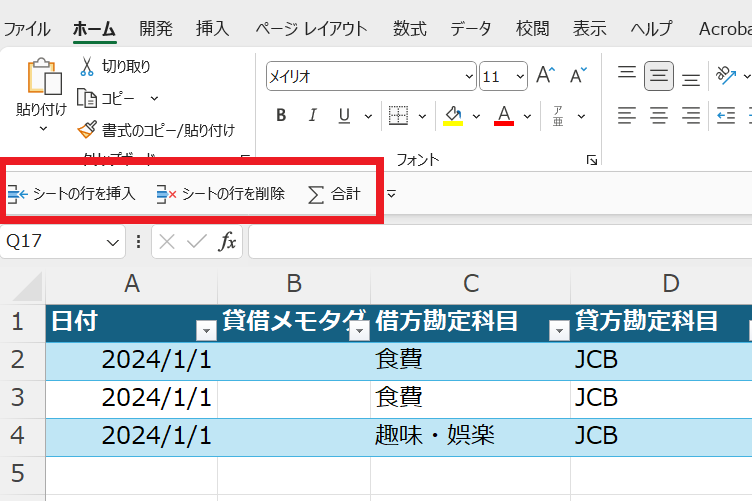
Task: Switch to the データ ribbon tab
Action: coord(470,28)
